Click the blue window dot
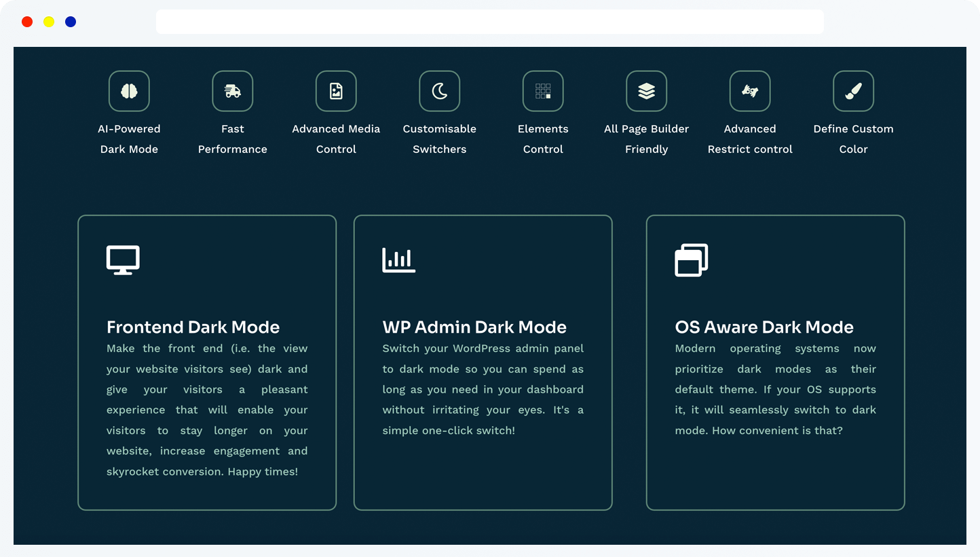The width and height of the screenshot is (980, 557). (71, 22)
